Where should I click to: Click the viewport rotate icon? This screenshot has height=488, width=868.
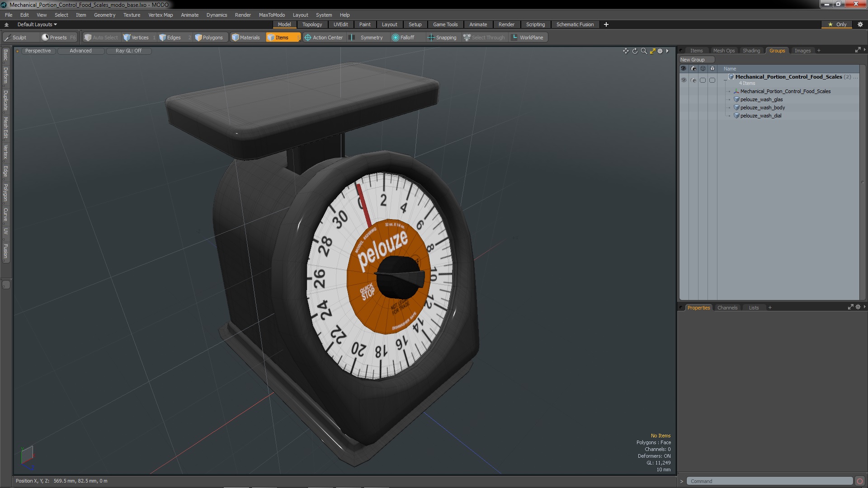coord(635,51)
